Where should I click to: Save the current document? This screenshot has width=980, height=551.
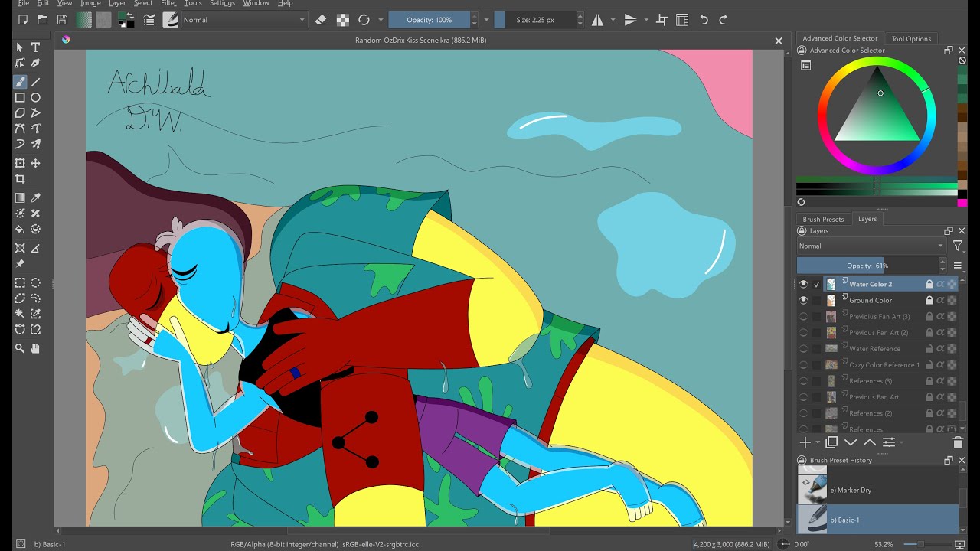click(x=63, y=20)
